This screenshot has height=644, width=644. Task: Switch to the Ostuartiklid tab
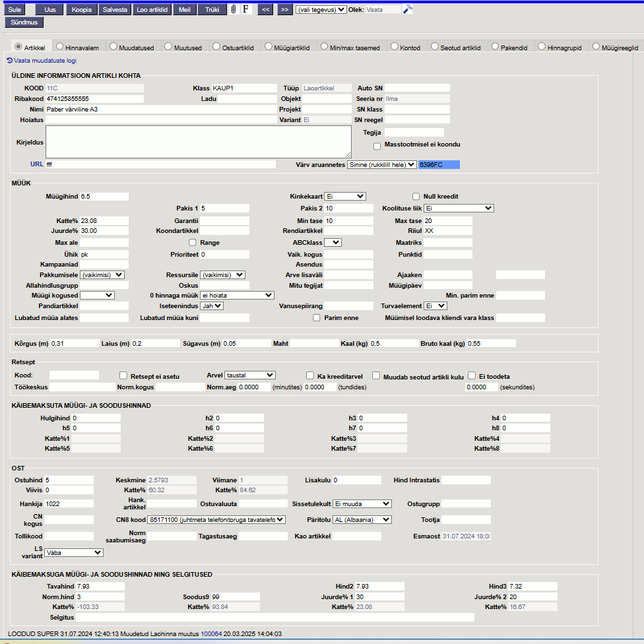[216, 47]
